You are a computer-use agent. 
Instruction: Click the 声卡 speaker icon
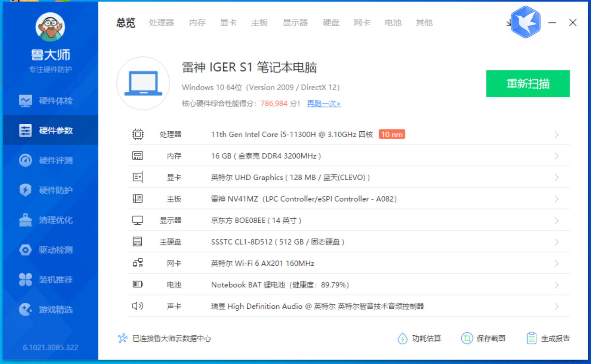click(138, 306)
